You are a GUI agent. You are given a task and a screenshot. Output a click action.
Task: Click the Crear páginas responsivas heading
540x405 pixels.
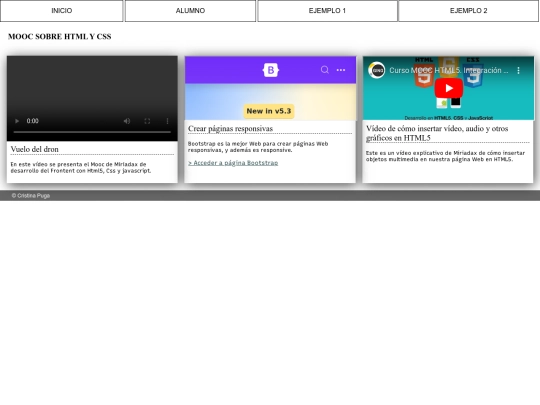click(230, 128)
